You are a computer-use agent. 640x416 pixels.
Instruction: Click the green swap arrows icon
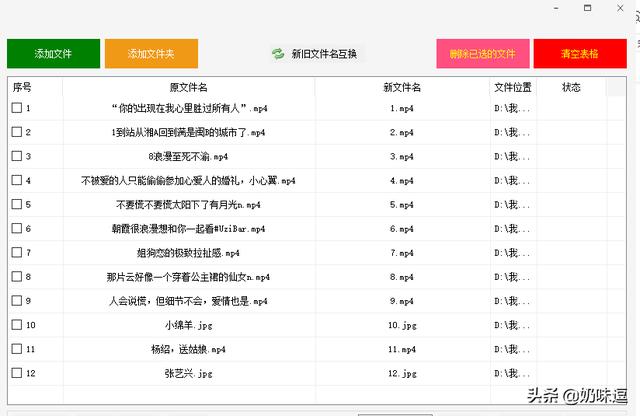278,53
